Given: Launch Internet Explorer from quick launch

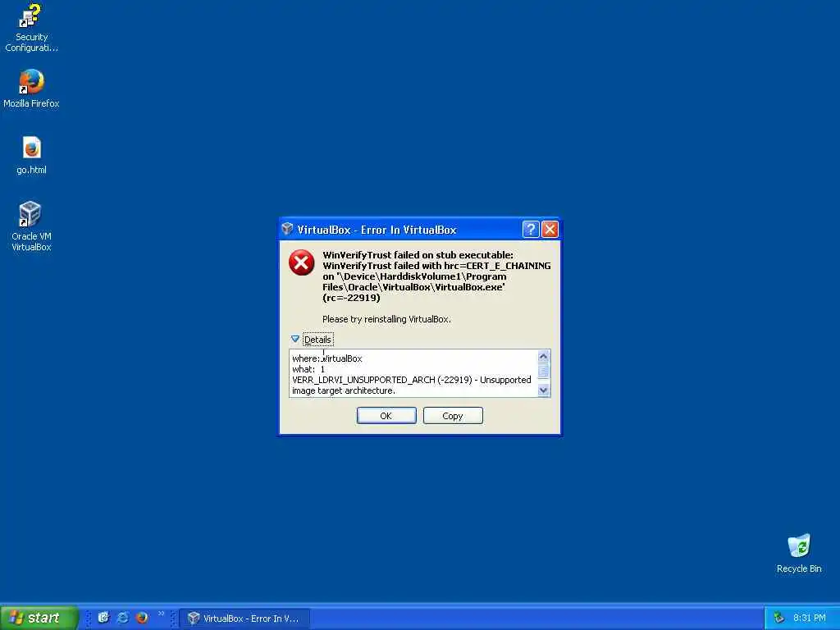Looking at the screenshot, I should pos(123,618).
